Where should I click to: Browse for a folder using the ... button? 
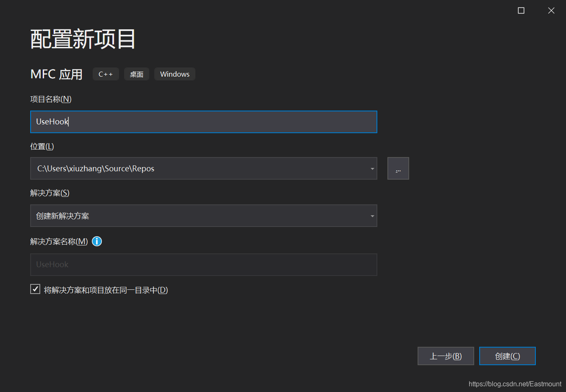point(398,168)
